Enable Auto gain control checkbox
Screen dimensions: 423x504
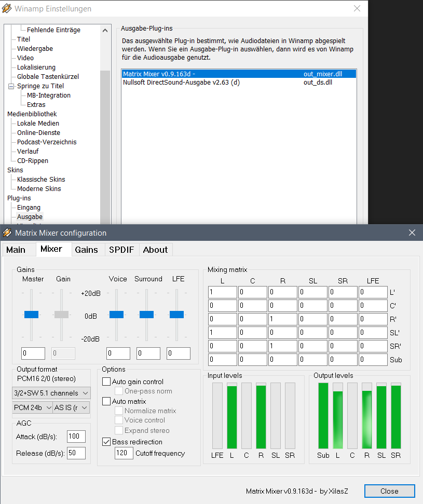pyautogui.click(x=106, y=382)
